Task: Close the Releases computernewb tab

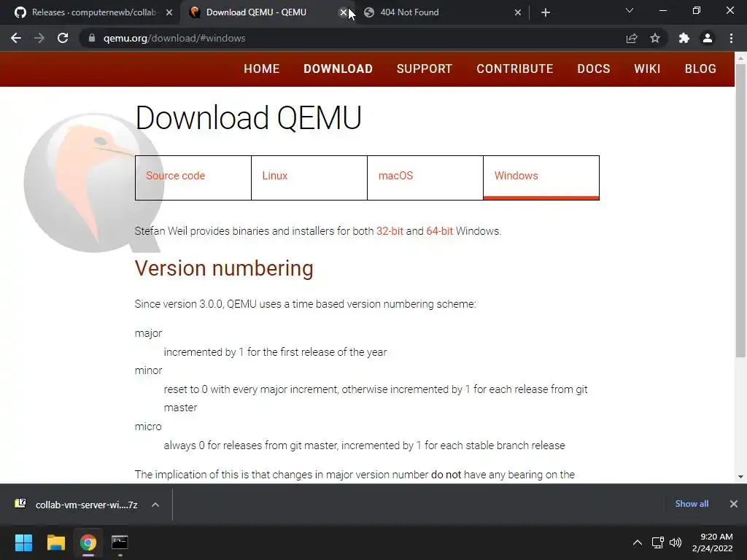Action: (169, 12)
